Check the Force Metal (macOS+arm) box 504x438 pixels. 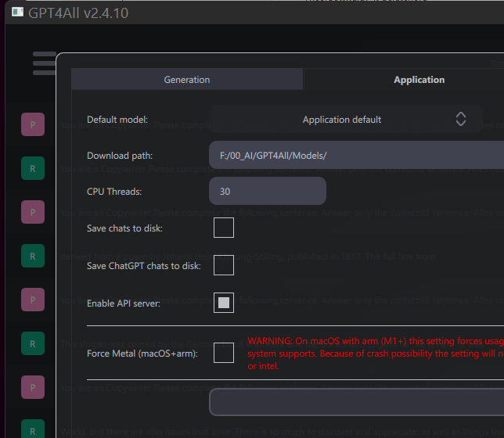(x=224, y=353)
